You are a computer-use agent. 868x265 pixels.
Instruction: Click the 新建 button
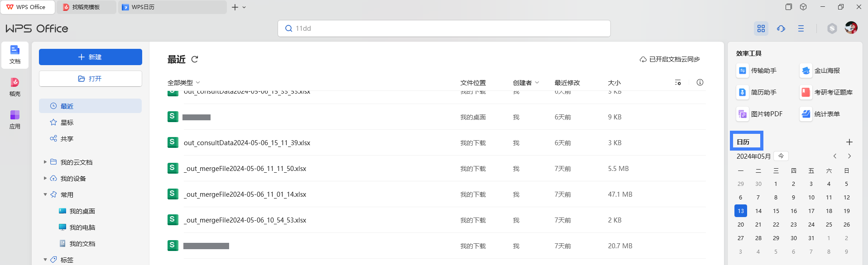pyautogui.click(x=91, y=57)
